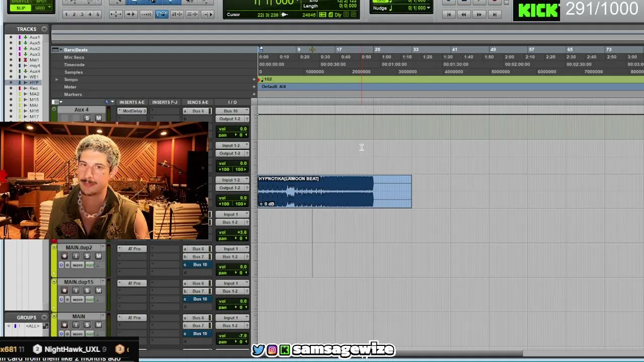Recall zoom preset 2
The height and width of the screenshot is (362, 644).
point(74,14)
